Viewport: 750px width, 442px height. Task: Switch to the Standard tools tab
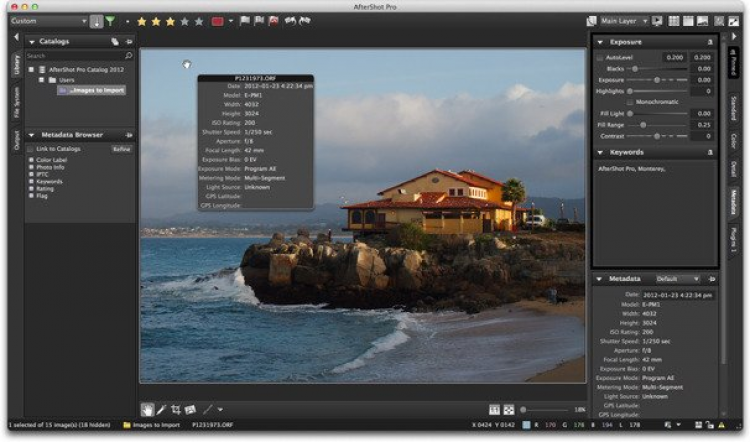click(733, 108)
